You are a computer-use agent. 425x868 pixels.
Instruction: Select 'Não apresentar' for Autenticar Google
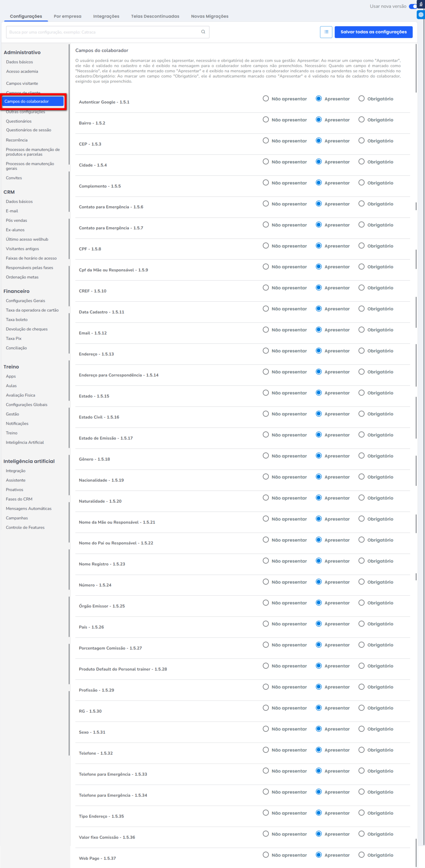tap(265, 99)
